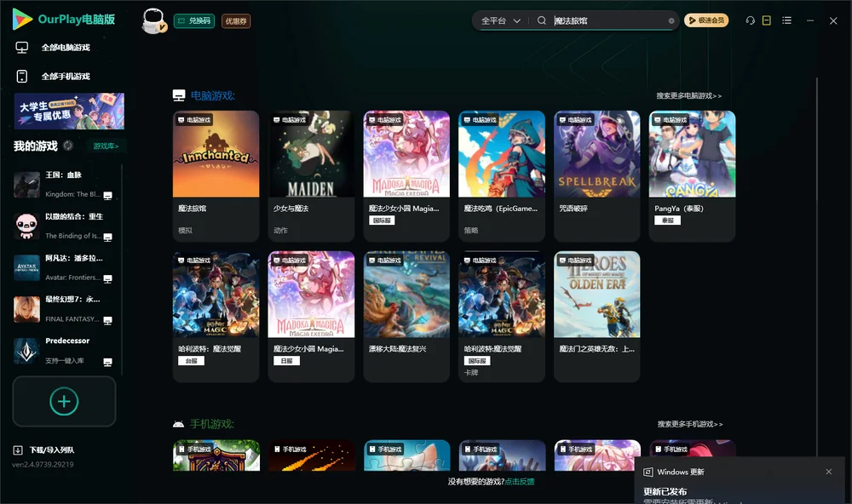852x504 pixels.
Task: Open the 大学生专属优惠 banner
Action: coord(70,112)
